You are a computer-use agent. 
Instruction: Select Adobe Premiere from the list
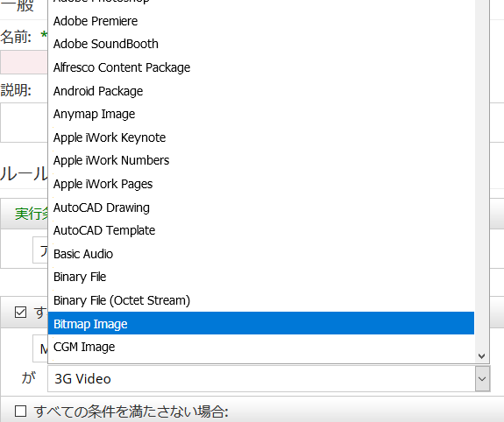pos(261,21)
